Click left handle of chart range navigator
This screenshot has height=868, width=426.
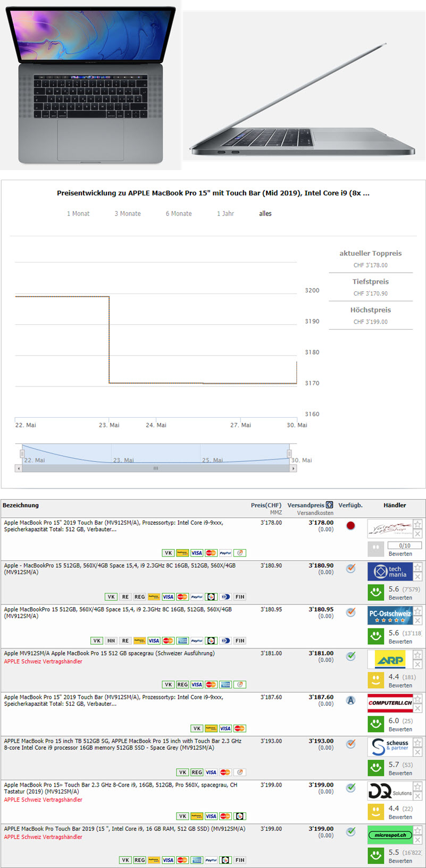pyautogui.click(x=22, y=453)
